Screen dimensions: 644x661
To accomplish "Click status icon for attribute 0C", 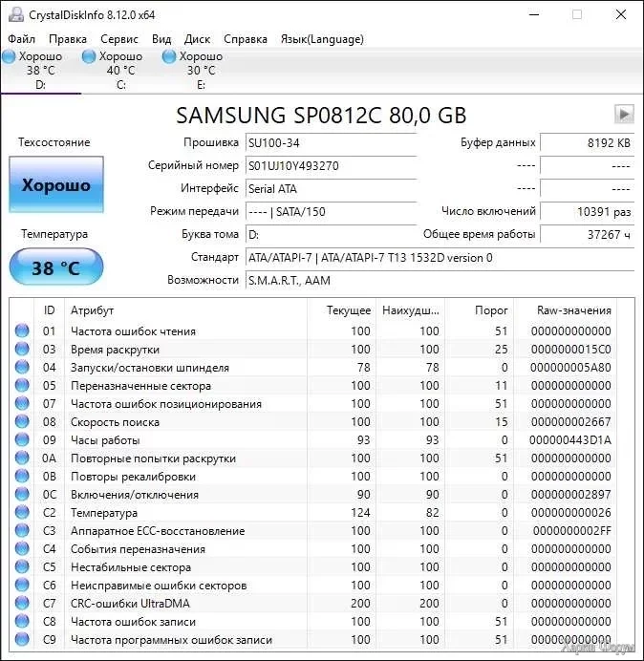I will pyautogui.click(x=22, y=494).
